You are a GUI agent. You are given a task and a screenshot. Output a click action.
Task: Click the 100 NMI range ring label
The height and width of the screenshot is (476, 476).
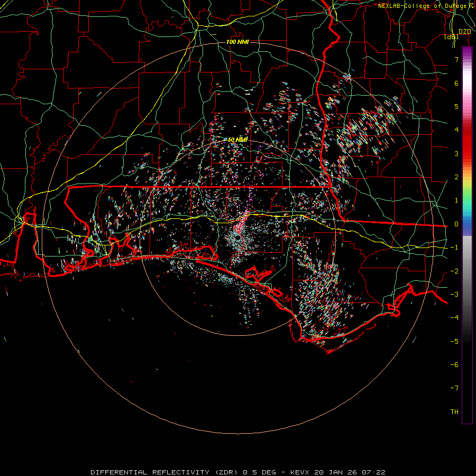[237, 42]
